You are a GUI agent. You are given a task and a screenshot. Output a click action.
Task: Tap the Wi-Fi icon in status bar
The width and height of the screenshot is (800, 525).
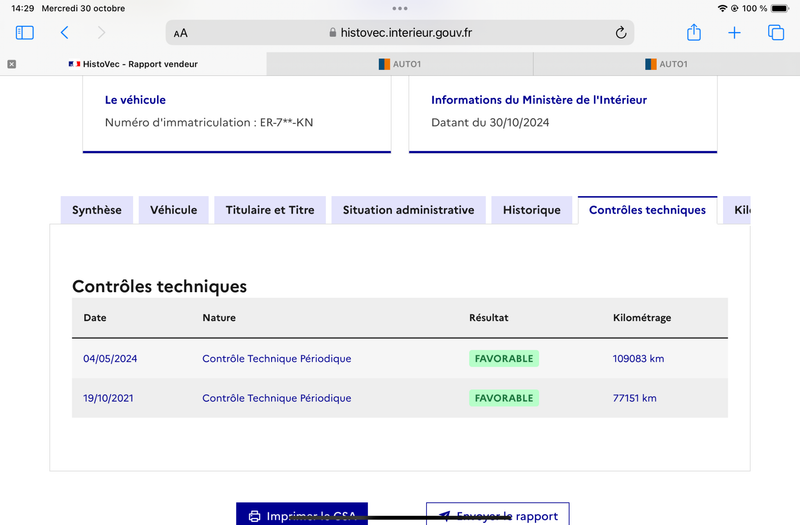tap(722, 8)
